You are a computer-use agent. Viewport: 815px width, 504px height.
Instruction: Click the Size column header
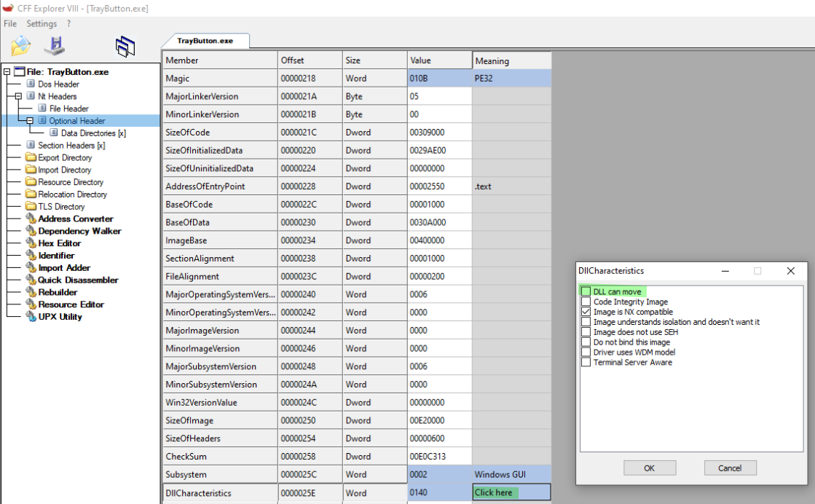(375, 60)
